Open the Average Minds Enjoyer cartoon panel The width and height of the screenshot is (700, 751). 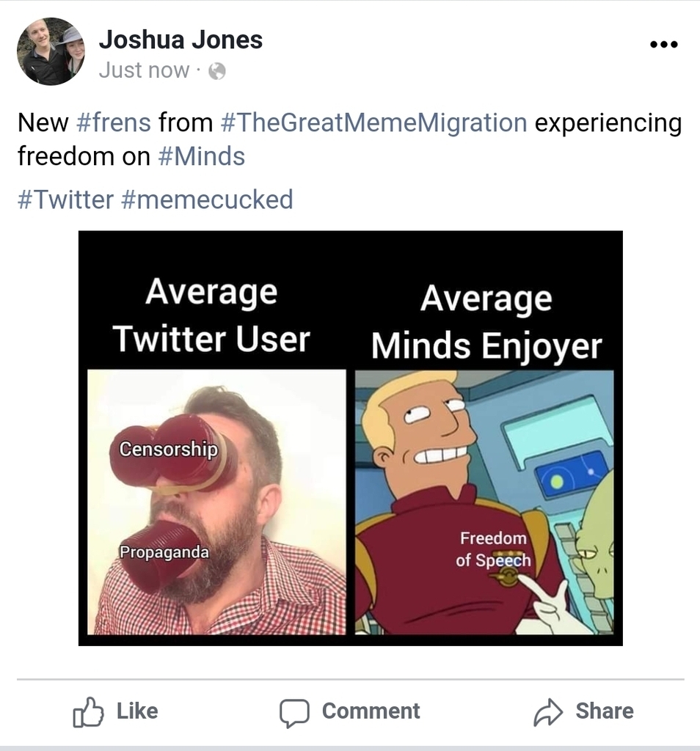pyautogui.click(x=484, y=502)
